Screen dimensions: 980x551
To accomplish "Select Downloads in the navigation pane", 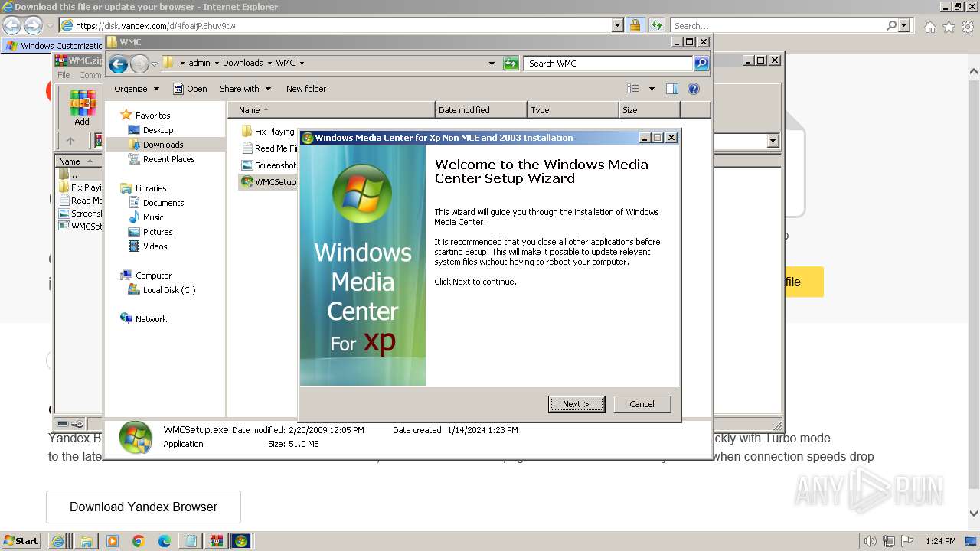I will click(163, 145).
